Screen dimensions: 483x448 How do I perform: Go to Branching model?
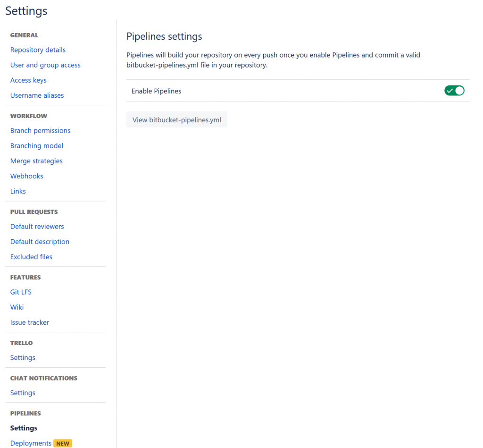(x=37, y=145)
